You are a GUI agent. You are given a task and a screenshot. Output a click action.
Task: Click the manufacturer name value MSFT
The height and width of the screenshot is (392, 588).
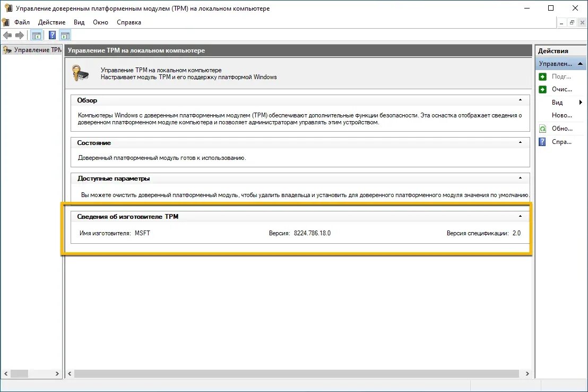[x=143, y=233]
